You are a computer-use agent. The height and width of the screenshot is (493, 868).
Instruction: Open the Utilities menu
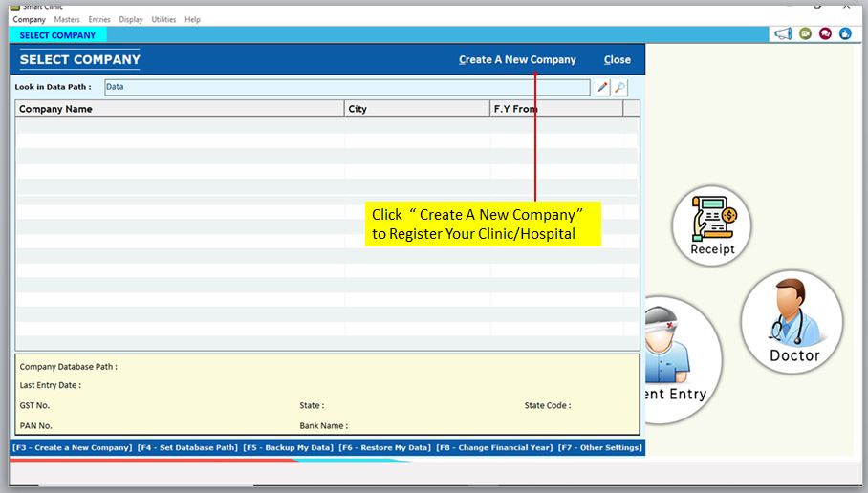tap(163, 19)
